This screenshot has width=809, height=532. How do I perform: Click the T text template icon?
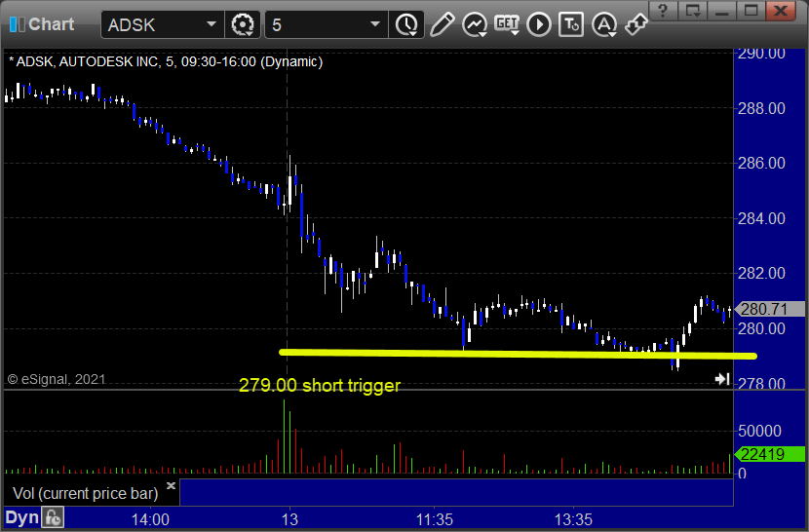click(x=571, y=24)
